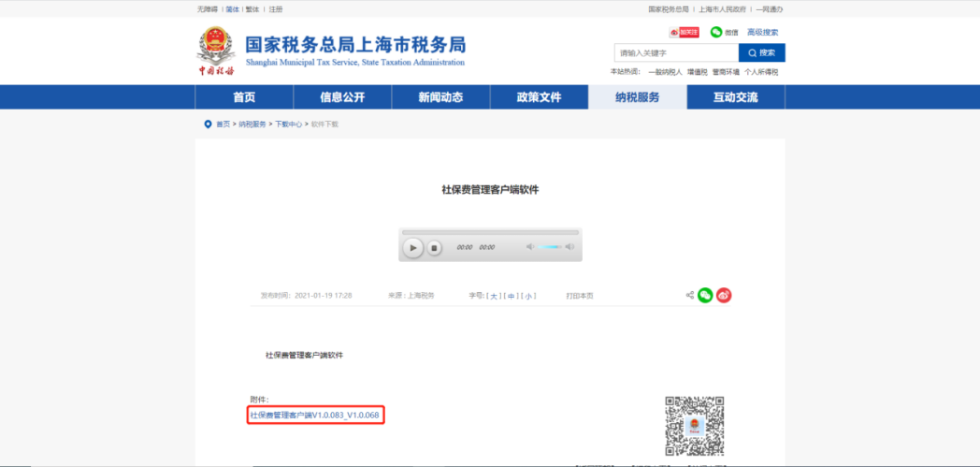Open the share options icon
The width and height of the screenshot is (980, 467).
(690, 296)
